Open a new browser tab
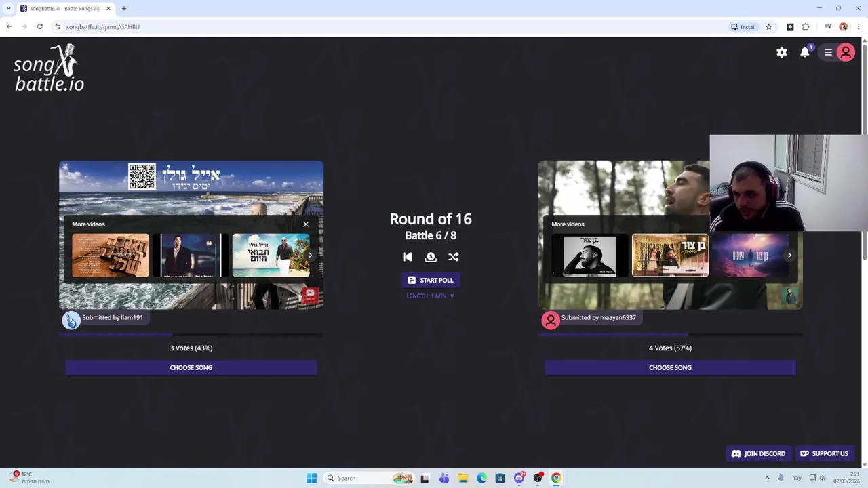This screenshot has height=488, width=868. [x=124, y=9]
